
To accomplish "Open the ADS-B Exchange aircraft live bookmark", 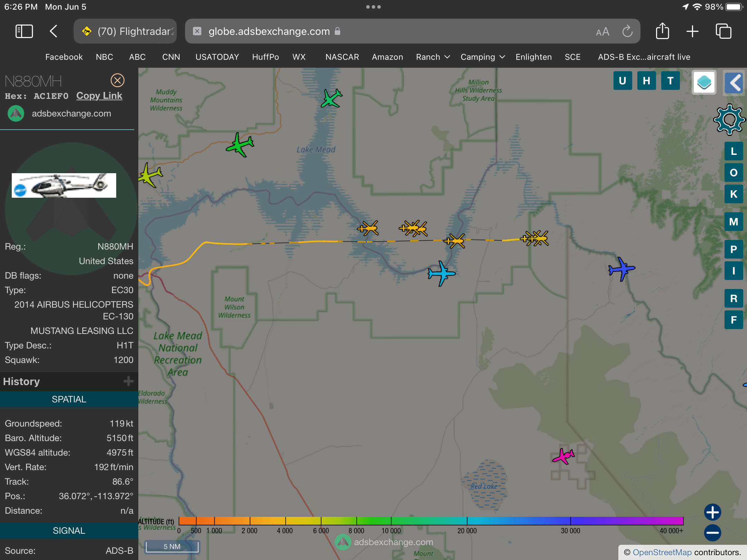I will click(644, 57).
